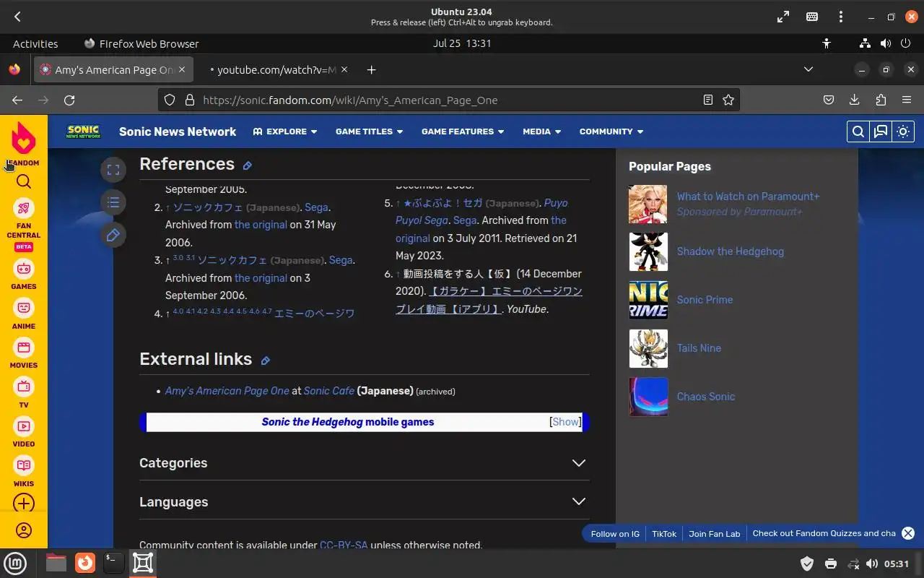The image size is (924, 578).
Task: Click the Sonic News Network logo
Action: [x=84, y=131]
